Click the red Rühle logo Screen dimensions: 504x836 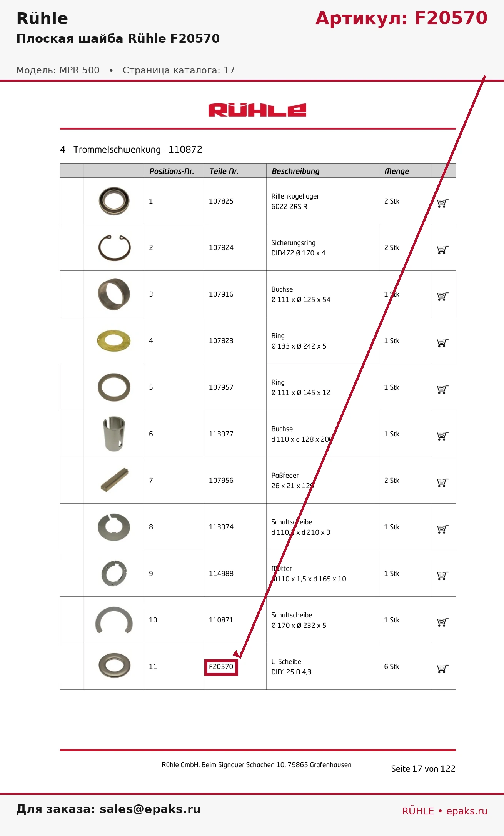[257, 110]
